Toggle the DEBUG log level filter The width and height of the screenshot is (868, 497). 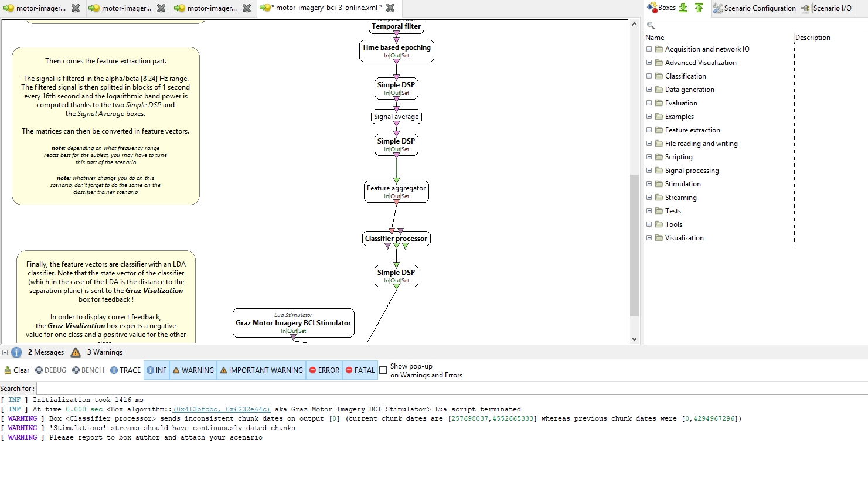tap(50, 370)
